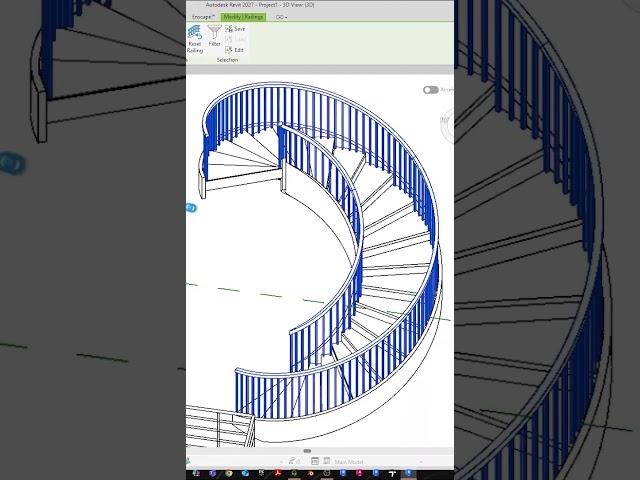
Task: Open Google Chrome from the taskbar
Action: click(229, 473)
